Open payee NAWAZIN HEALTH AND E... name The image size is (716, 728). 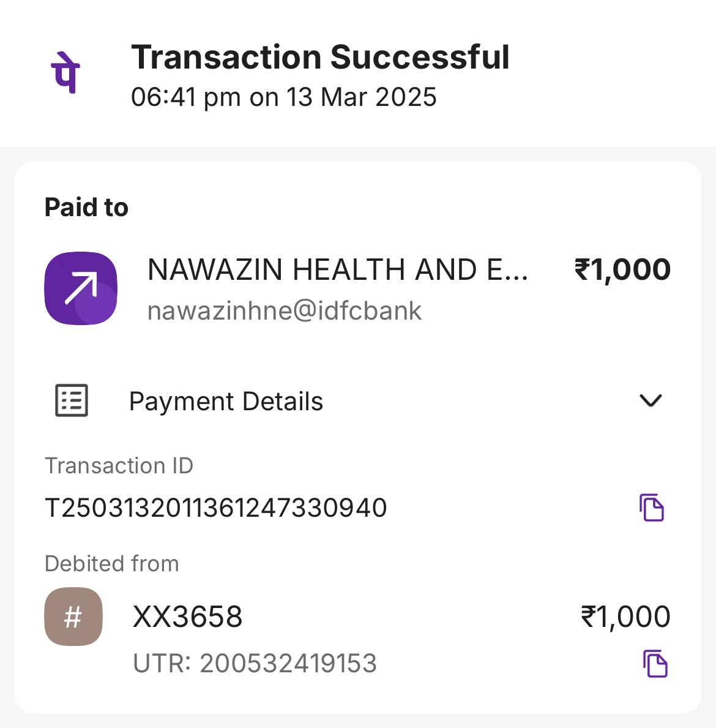pyautogui.click(x=337, y=269)
